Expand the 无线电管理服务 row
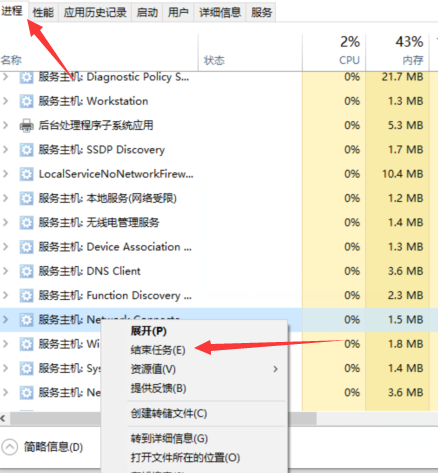The height and width of the screenshot is (473, 438). point(5,222)
